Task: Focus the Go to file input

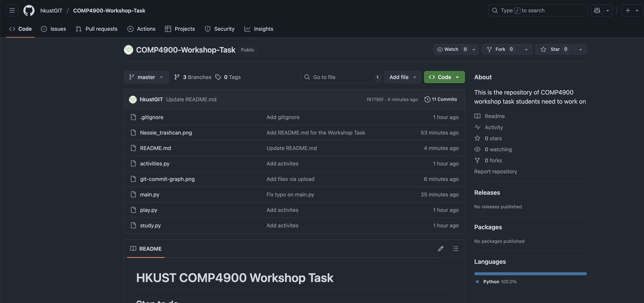Action: (x=341, y=77)
